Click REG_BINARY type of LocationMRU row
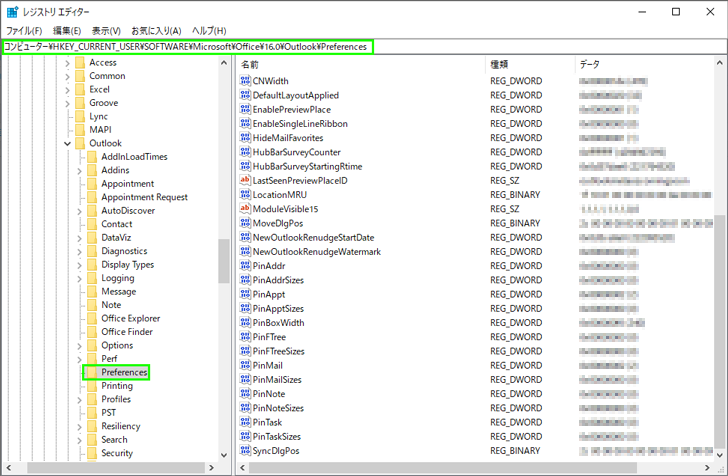 (x=515, y=195)
